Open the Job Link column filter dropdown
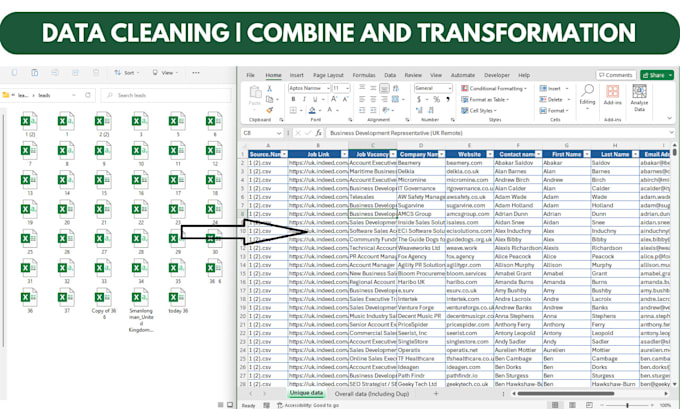680x409 pixels. pos(344,154)
